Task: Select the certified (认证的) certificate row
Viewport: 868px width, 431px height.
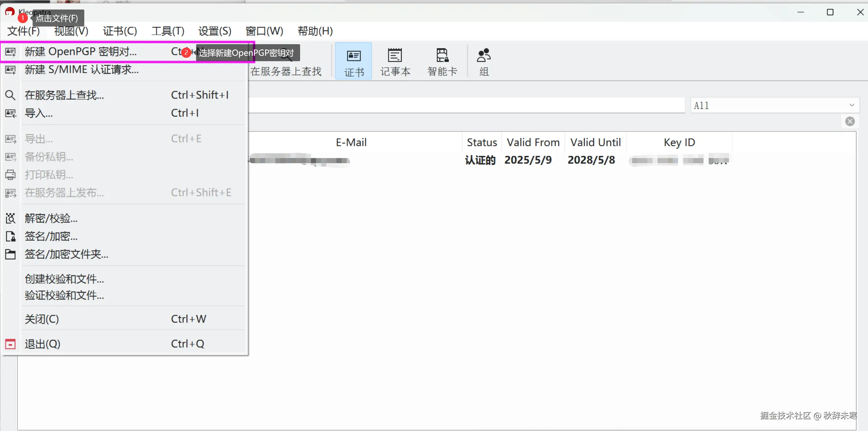Action: pyautogui.click(x=480, y=160)
